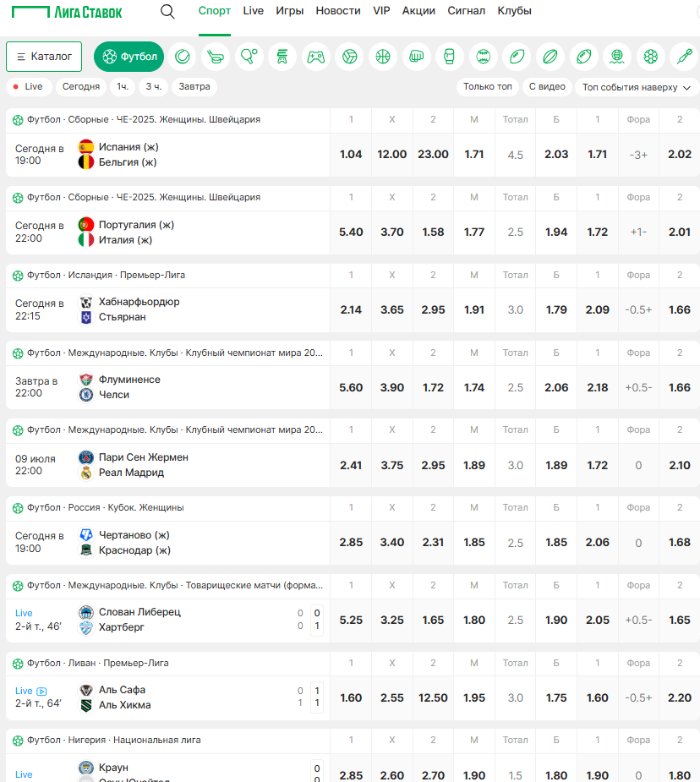
Task: Open the VIP tab
Action: click(381, 11)
